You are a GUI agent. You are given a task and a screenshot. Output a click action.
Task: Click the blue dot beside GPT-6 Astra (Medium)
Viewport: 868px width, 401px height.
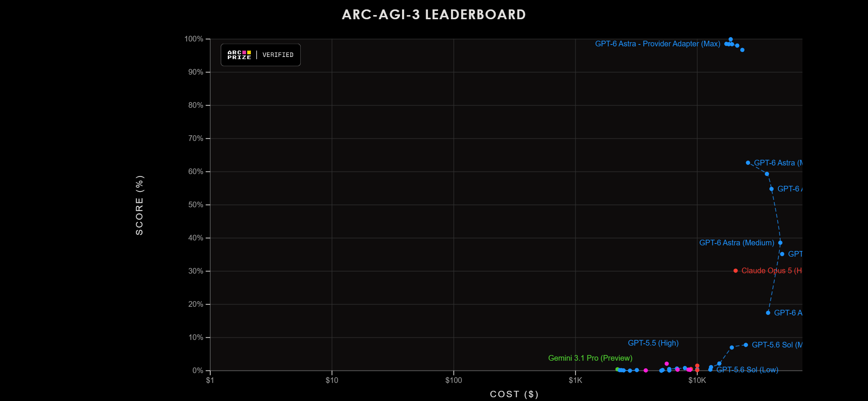[780, 243]
